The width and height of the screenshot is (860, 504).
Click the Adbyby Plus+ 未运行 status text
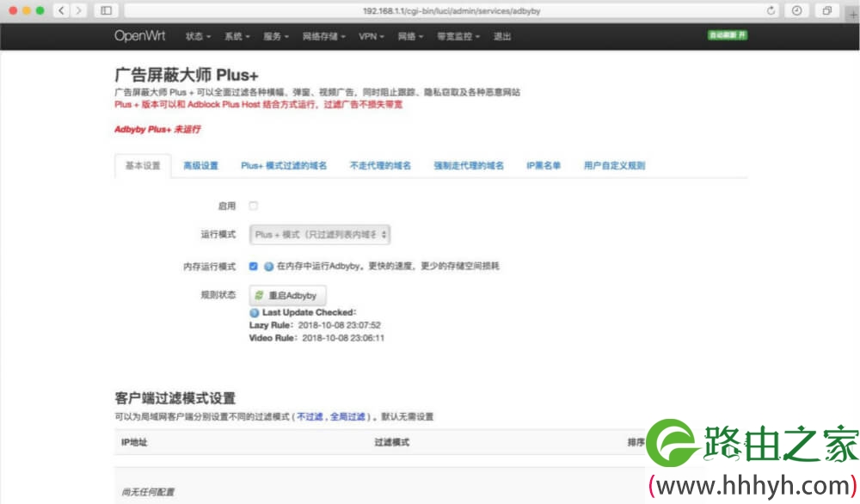(158, 129)
